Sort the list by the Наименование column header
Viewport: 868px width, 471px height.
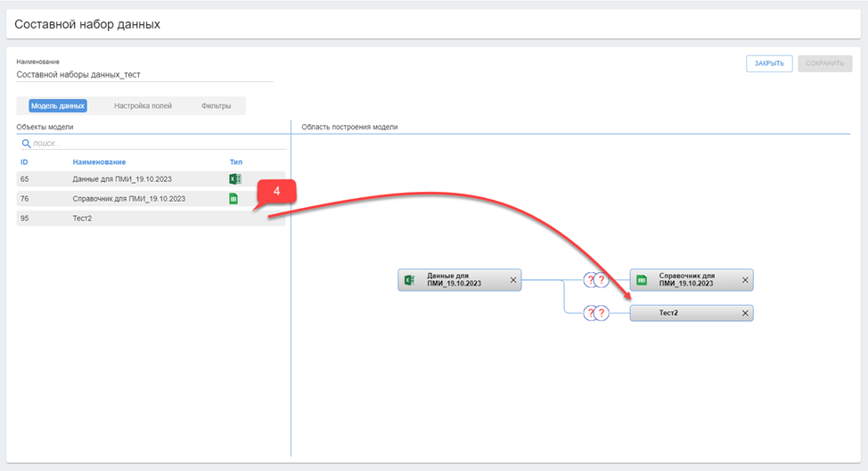pos(99,162)
